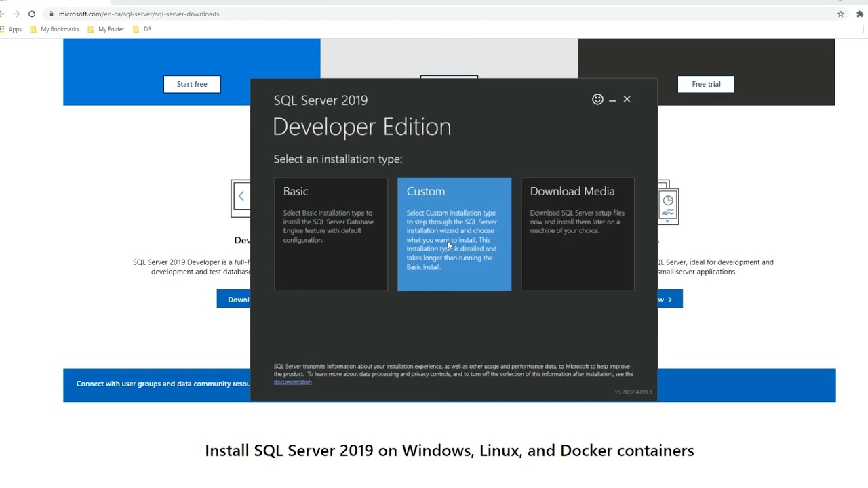Click the Free trial button on webpage
Image resolution: width=868 pixels, height=488 pixels.
[706, 84]
